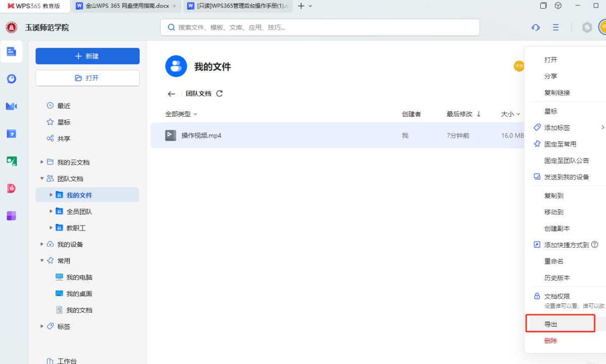
Task: Open the hamburger menu icon beside the headset
Action: click(555, 27)
